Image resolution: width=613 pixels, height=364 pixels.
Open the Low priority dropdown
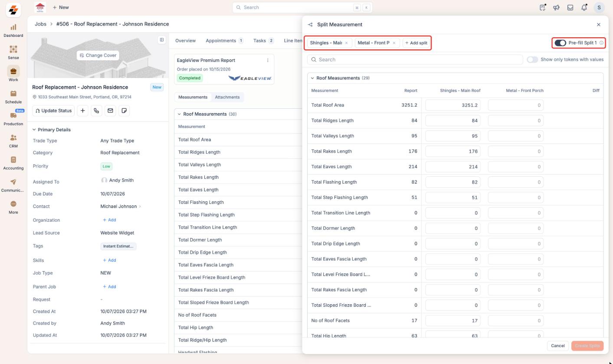(106, 166)
